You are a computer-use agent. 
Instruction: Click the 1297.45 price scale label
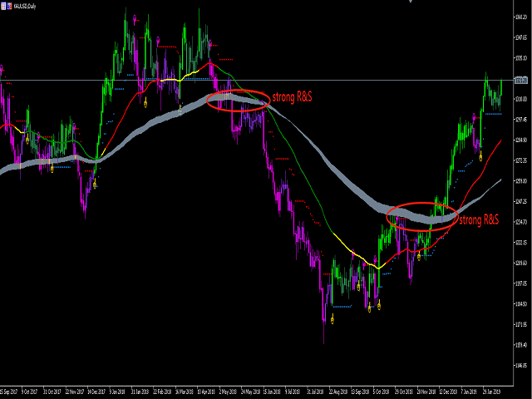click(x=521, y=120)
